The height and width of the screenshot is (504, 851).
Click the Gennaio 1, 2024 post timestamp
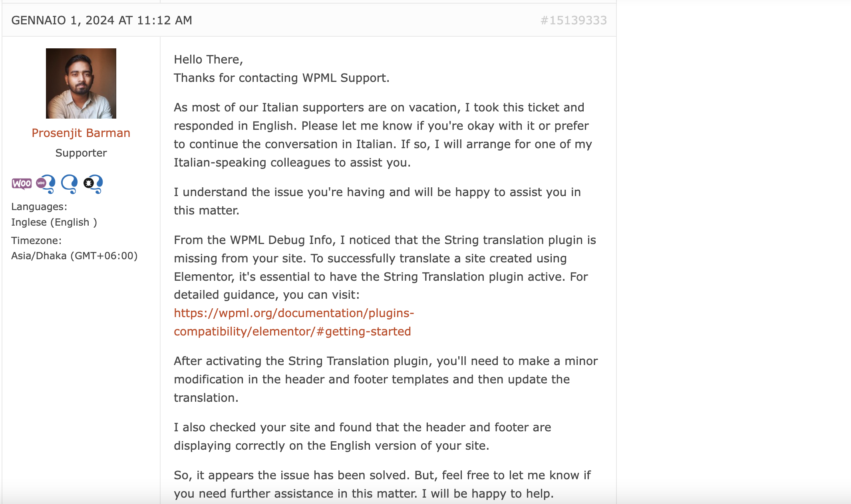tap(102, 20)
